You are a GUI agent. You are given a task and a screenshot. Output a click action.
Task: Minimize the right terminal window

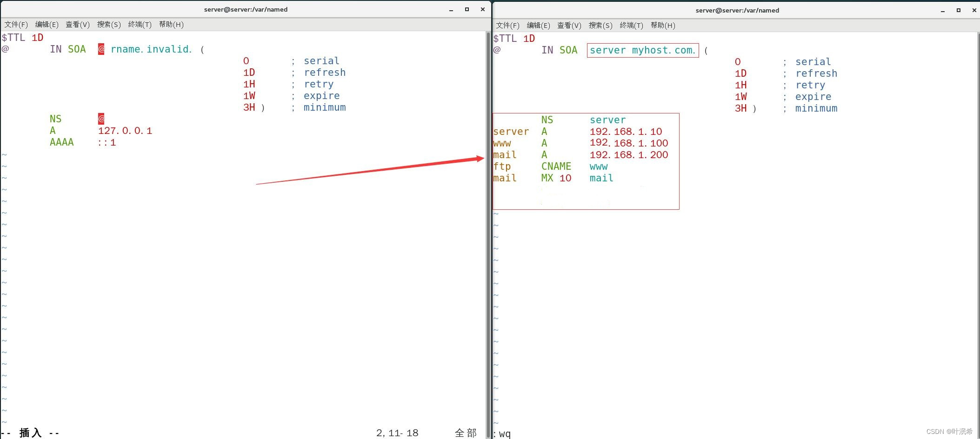tap(943, 11)
